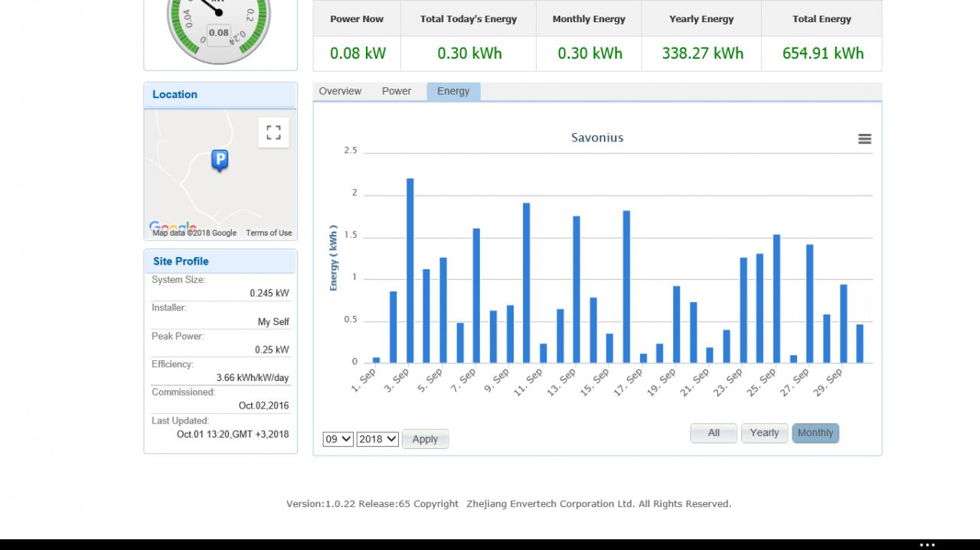Click the 13. Sep axis label
Screen dimensions: 980x550
[561, 381]
